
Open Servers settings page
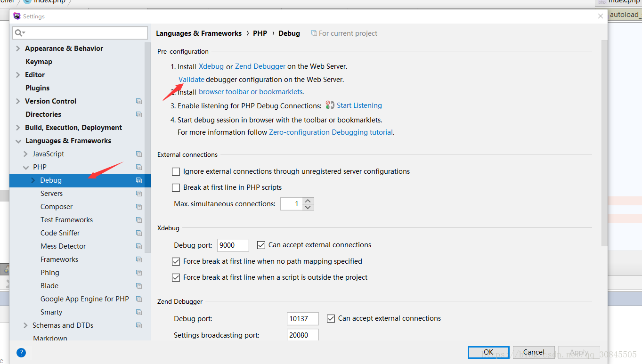[51, 194]
